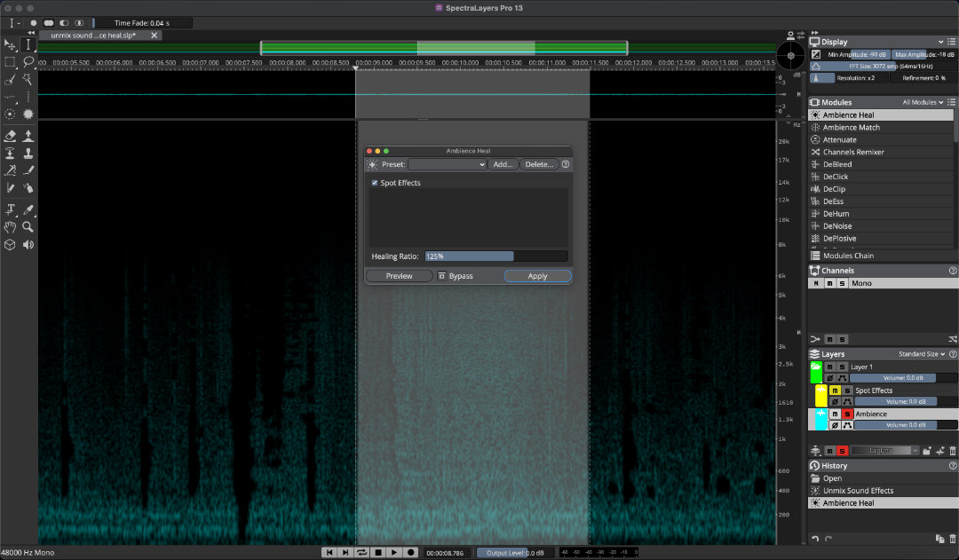Image resolution: width=959 pixels, height=560 pixels.
Task: Select the Amplify tool with up arrow
Action: point(28,136)
